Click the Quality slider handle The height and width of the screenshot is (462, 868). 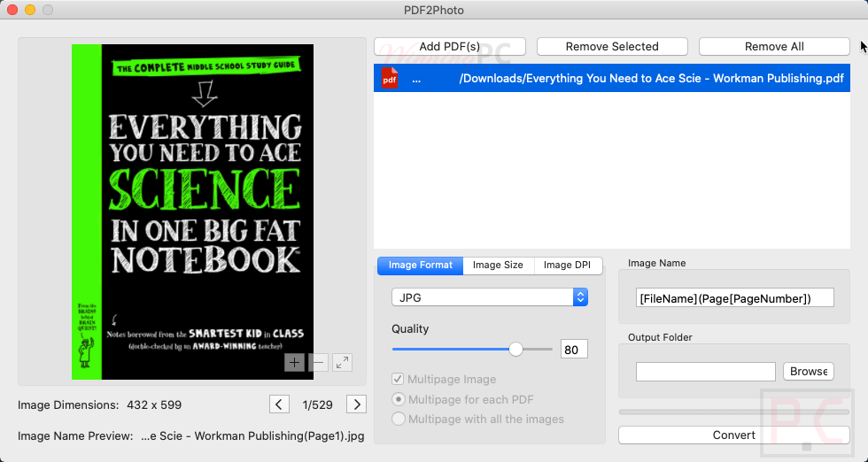(515, 349)
